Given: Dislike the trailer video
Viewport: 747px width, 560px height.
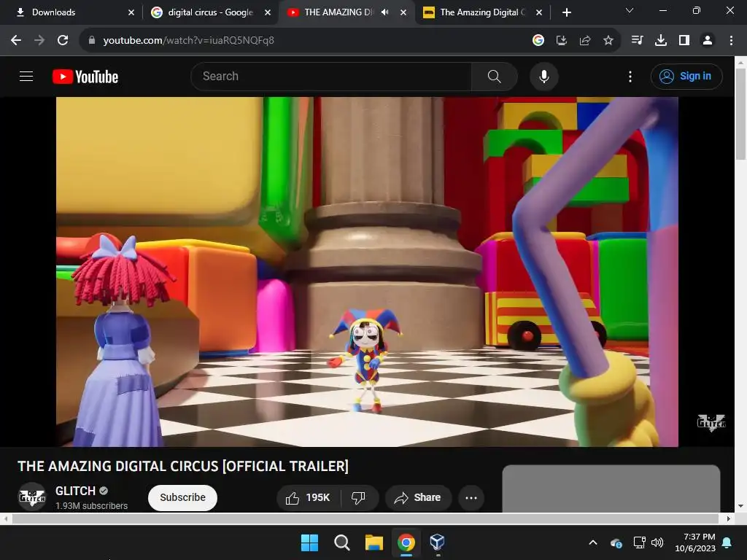Looking at the screenshot, I should coord(359,497).
